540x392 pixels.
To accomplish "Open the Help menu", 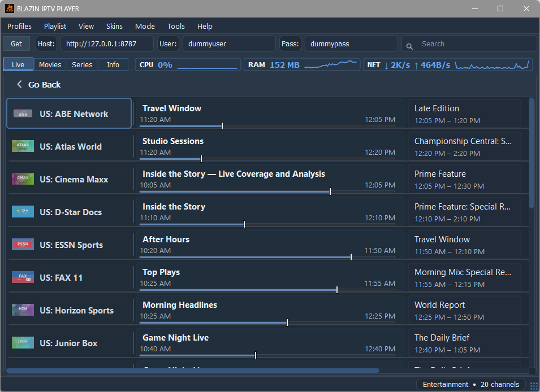I will click(x=205, y=26).
